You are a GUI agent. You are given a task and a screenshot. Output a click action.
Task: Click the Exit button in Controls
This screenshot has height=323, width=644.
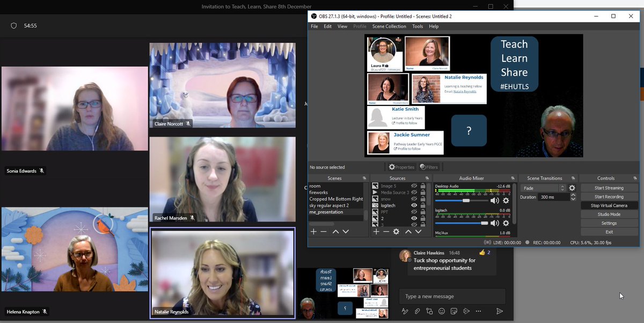tap(609, 232)
